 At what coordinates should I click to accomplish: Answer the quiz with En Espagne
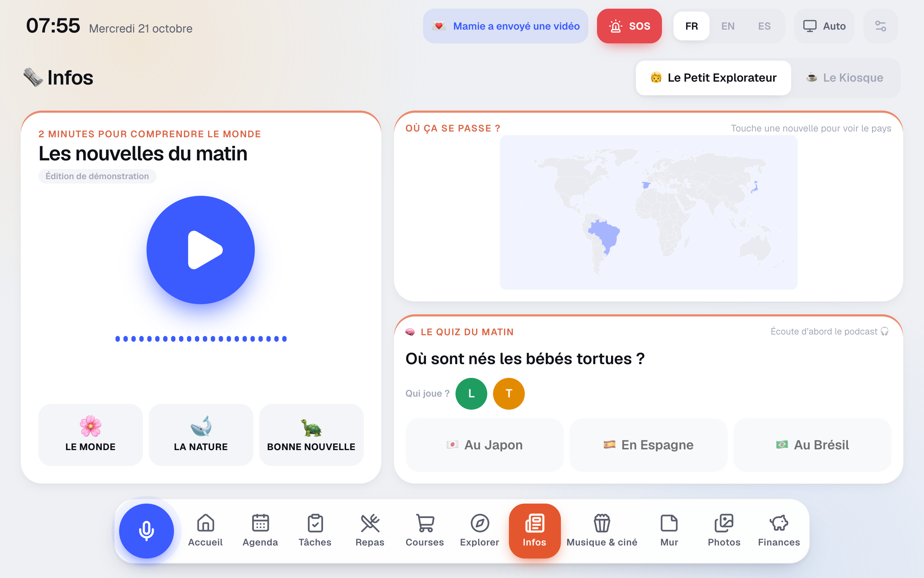(648, 445)
